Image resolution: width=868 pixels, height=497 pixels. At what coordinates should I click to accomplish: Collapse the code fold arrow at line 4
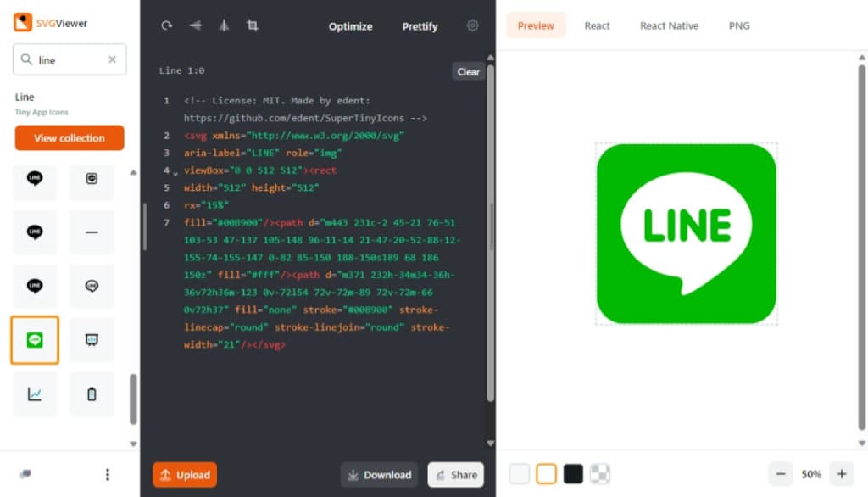(175, 173)
